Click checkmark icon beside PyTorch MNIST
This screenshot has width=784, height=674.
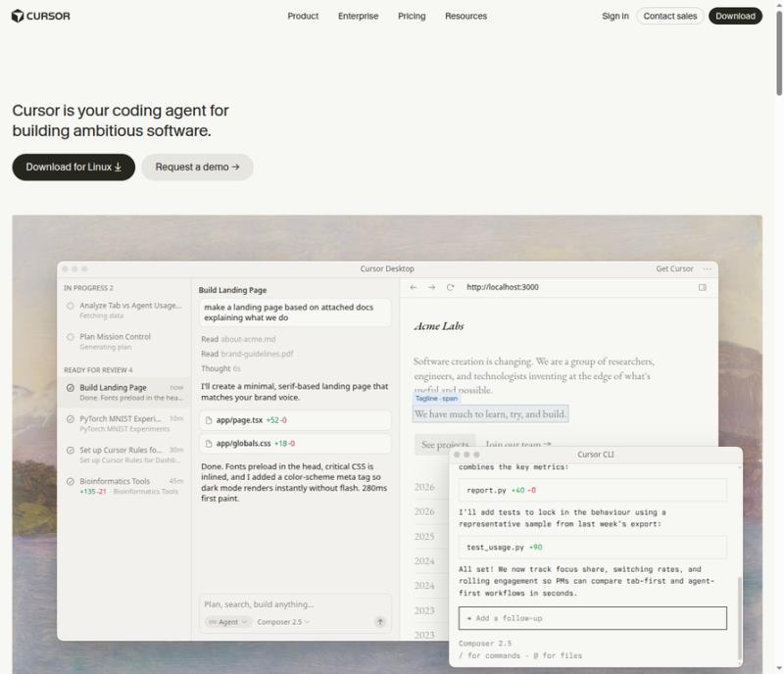tap(71, 419)
